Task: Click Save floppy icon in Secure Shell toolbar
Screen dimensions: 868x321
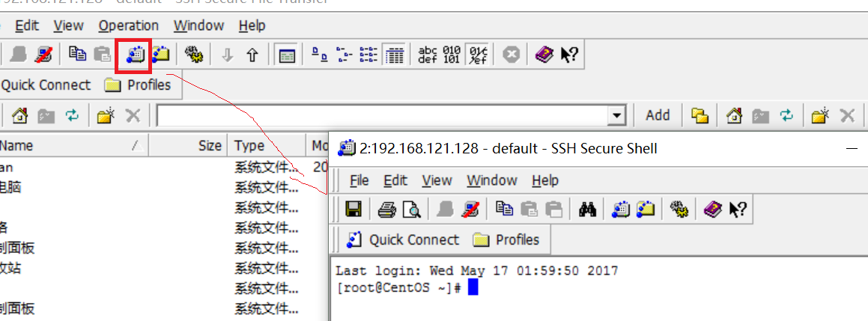Action: click(353, 210)
